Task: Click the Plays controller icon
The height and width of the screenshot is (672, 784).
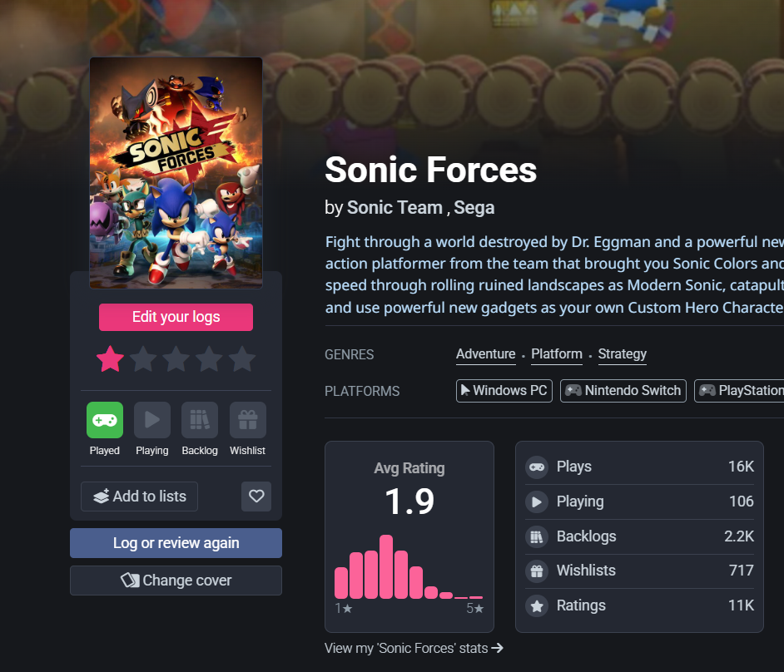Action: pyautogui.click(x=538, y=467)
